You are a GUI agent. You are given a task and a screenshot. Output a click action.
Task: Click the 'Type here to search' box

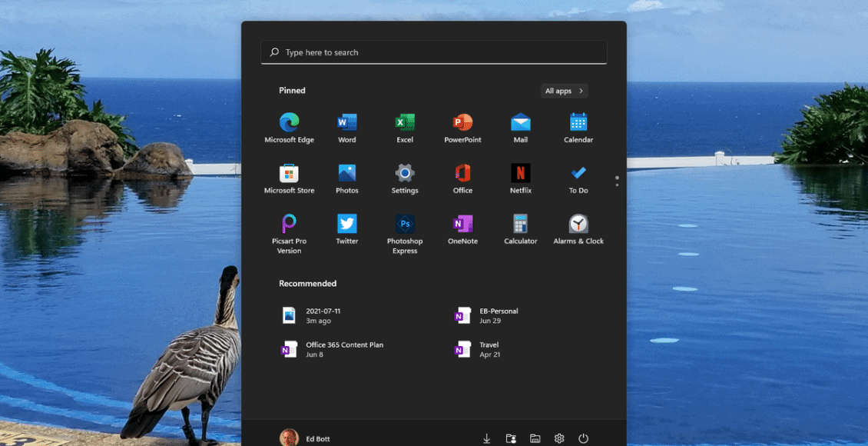[434, 52]
